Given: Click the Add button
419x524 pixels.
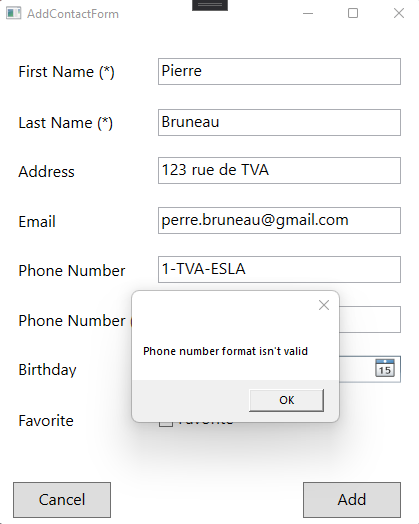Looking at the screenshot, I should 352,500.
